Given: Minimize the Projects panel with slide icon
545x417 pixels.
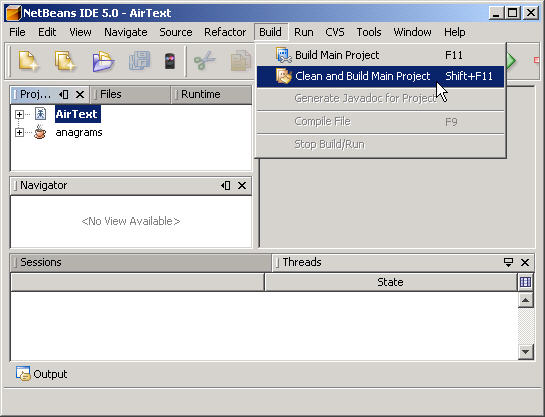Looking at the screenshot, I should point(64,94).
